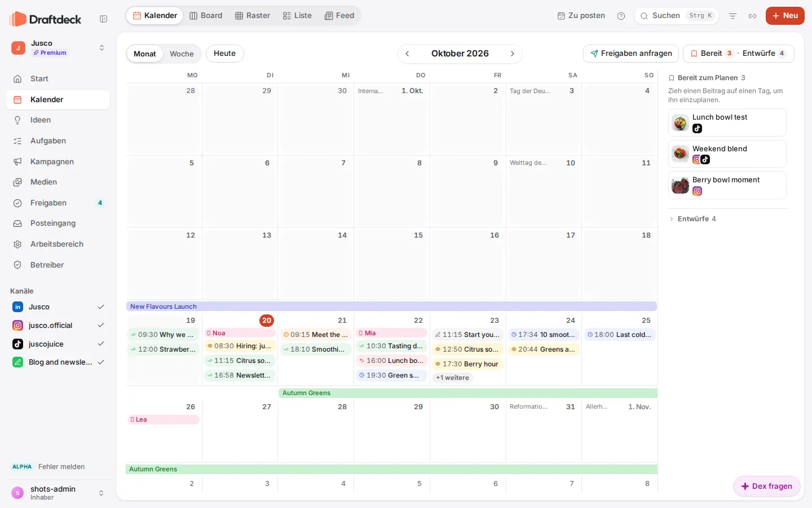Collapse the sidebar panel icon

coord(104,19)
